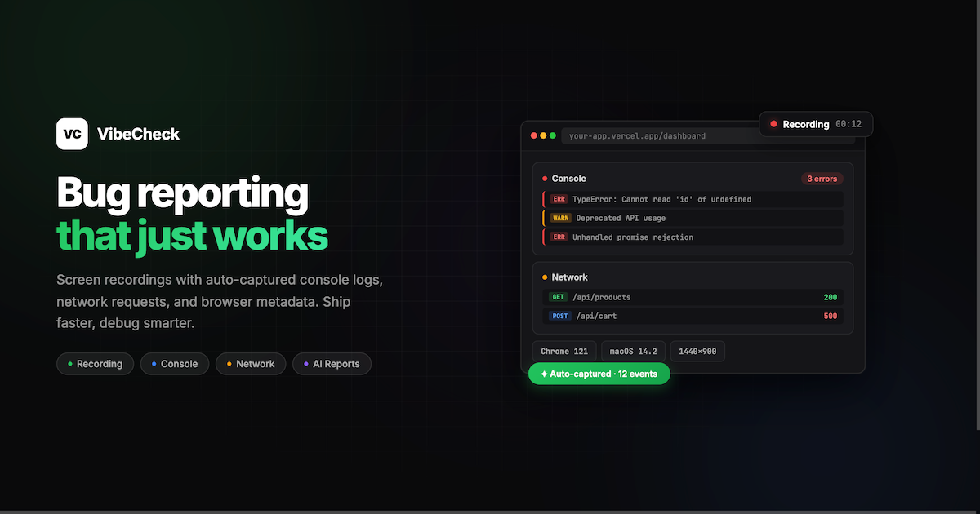
Task: Click the GET badge beside /api/products
Action: 558,297
